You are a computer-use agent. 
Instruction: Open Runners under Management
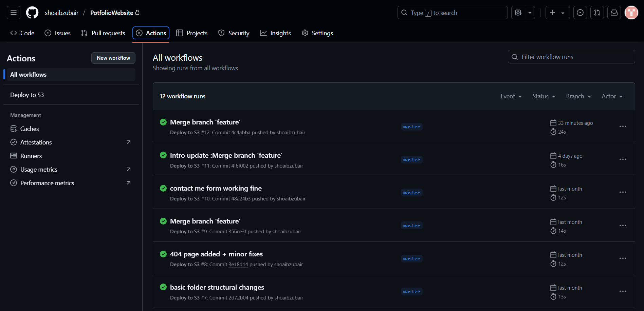[x=71, y=156]
